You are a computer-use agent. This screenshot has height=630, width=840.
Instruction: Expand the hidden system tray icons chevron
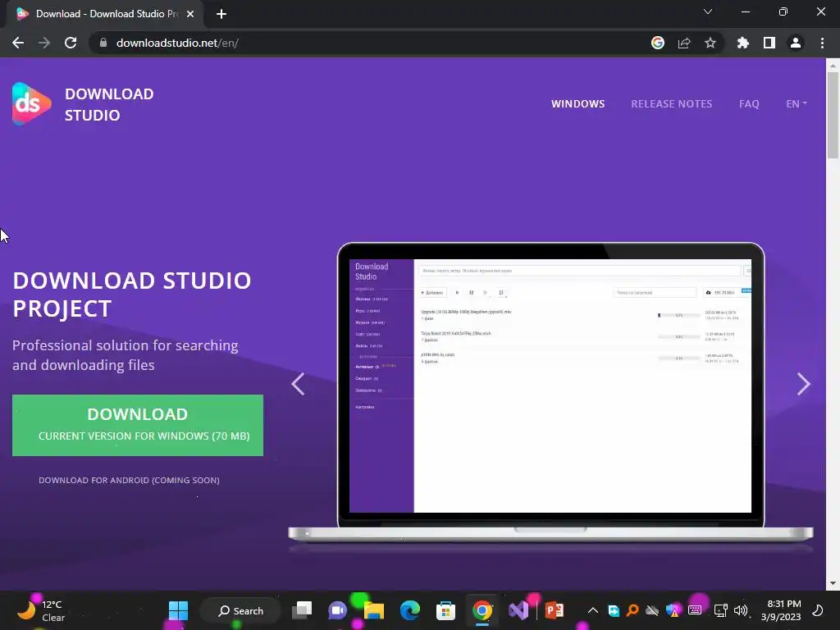[593, 610]
